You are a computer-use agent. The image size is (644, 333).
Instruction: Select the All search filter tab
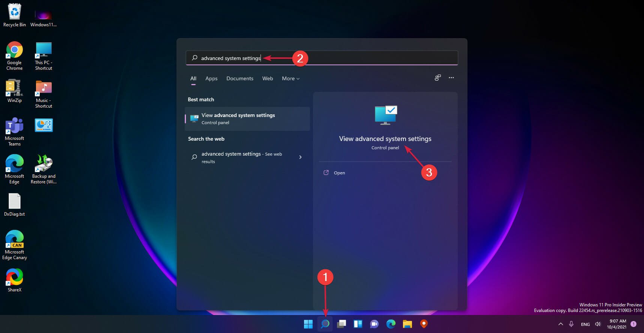click(x=193, y=78)
